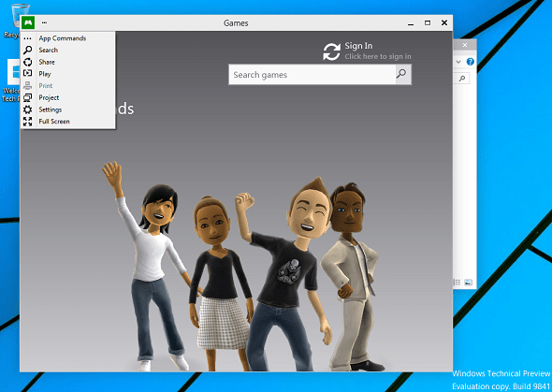Image resolution: width=552 pixels, height=392 pixels.
Task: Minimize the Games window
Action: [x=411, y=23]
